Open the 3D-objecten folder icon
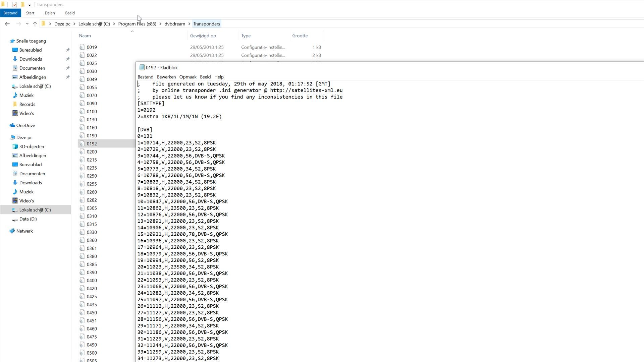This screenshot has height=362, width=644. (x=15, y=146)
